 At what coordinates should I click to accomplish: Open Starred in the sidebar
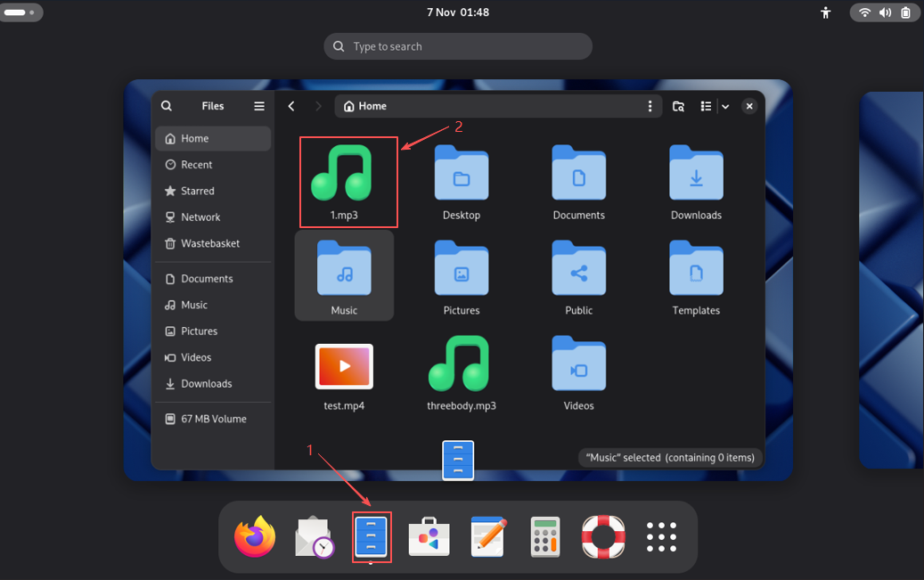[x=197, y=191]
